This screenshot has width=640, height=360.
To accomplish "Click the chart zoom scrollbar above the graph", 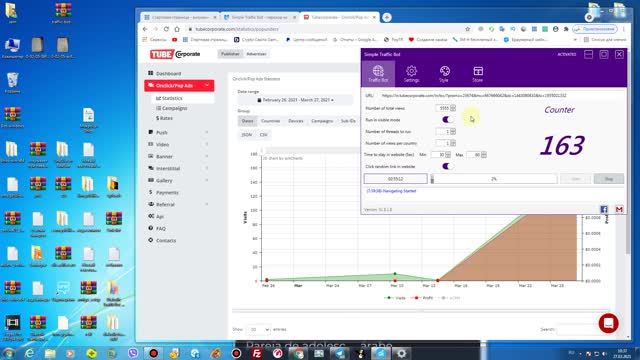I will pos(310,151).
